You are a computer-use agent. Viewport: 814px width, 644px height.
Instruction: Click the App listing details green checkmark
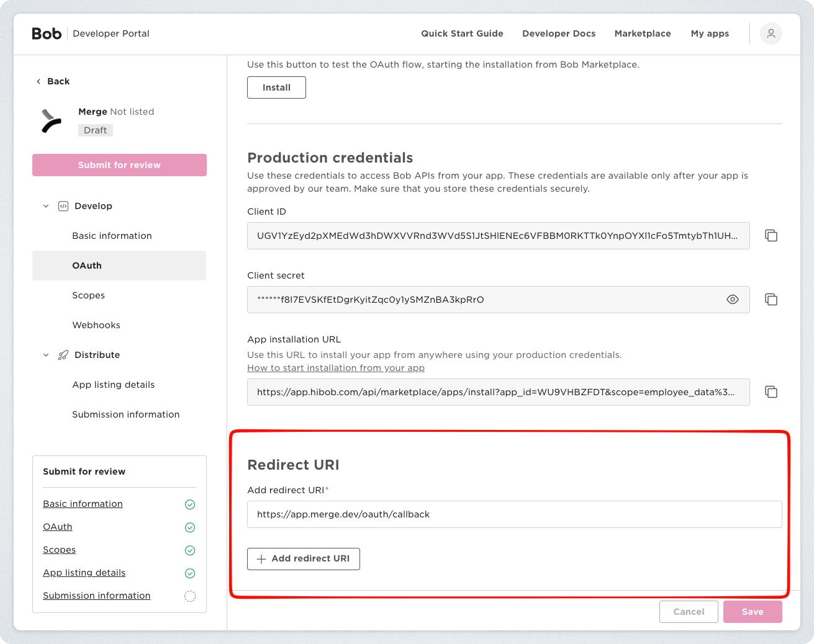point(190,573)
